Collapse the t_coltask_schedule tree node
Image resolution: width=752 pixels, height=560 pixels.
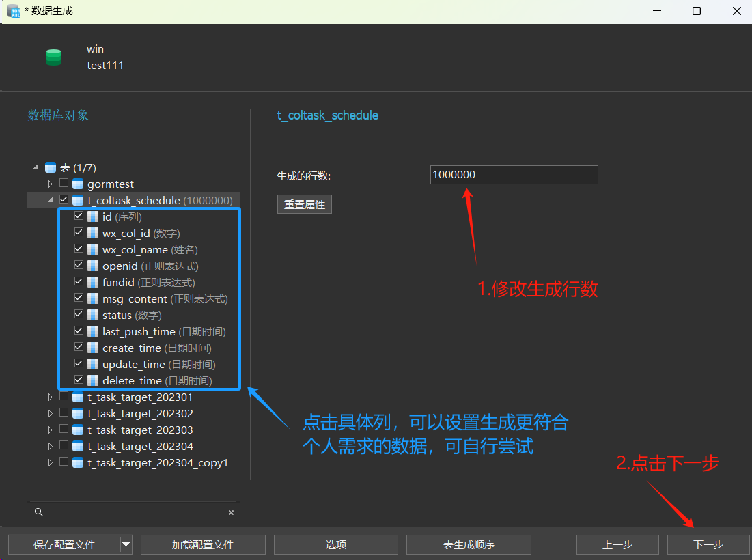(x=50, y=201)
